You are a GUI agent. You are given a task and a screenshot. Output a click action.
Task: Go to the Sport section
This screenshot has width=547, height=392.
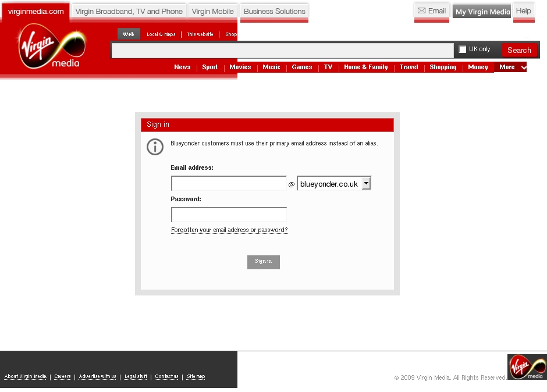pyautogui.click(x=209, y=67)
